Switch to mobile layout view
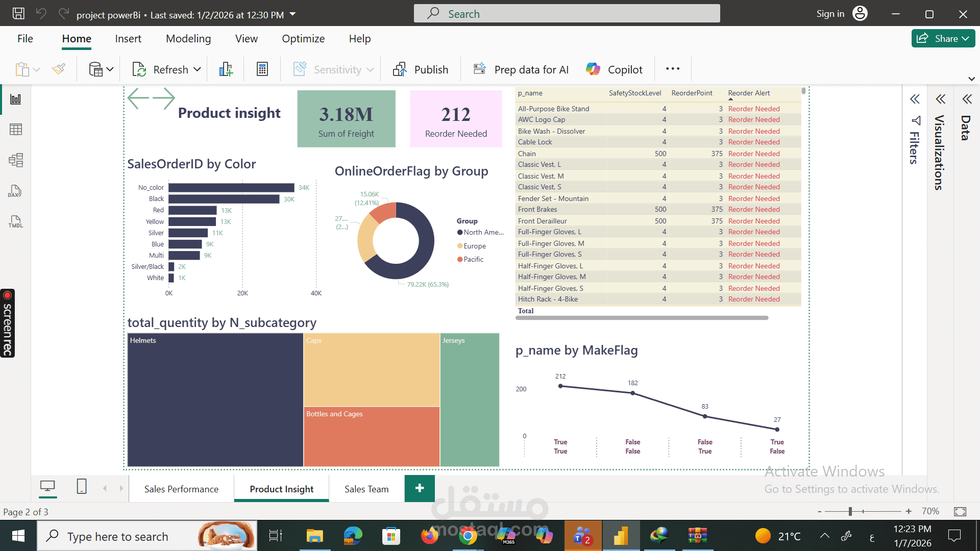 [81, 487]
